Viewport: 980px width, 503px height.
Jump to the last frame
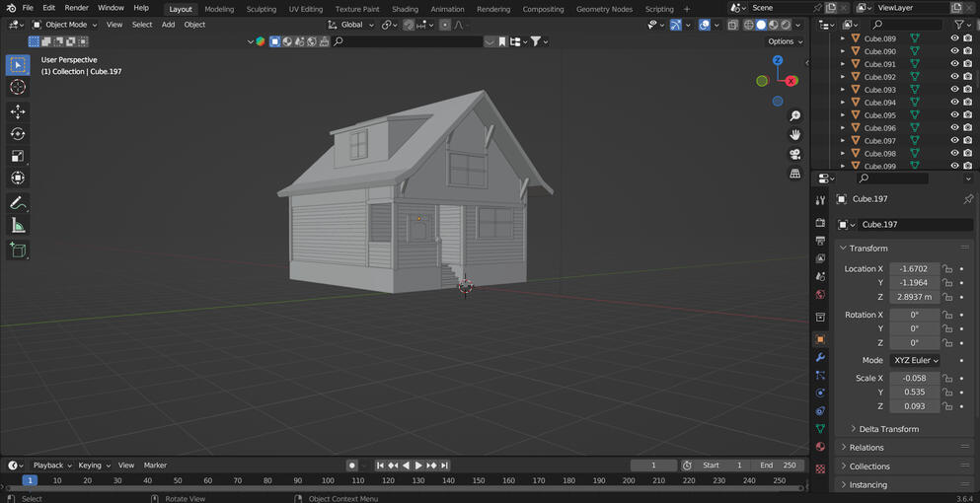coord(444,466)
